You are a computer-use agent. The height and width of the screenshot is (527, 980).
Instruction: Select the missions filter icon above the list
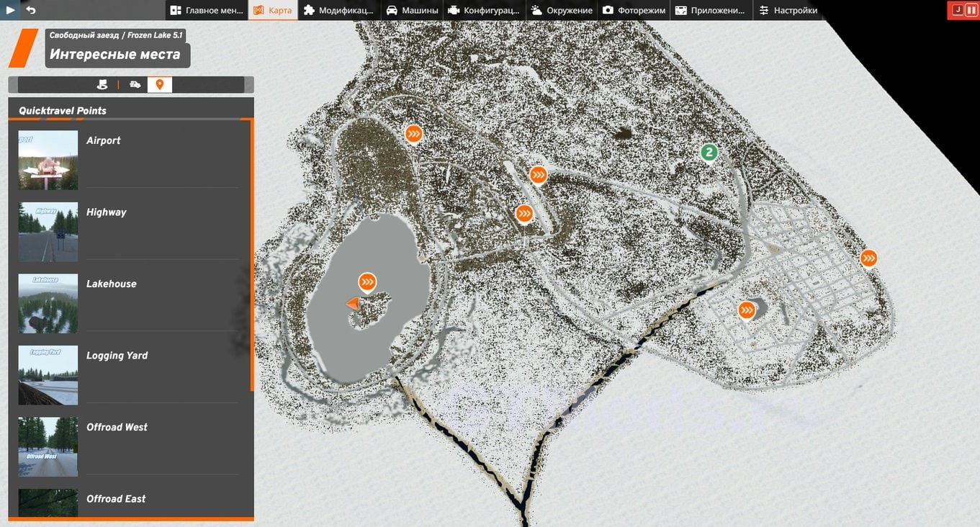(102, 84)
